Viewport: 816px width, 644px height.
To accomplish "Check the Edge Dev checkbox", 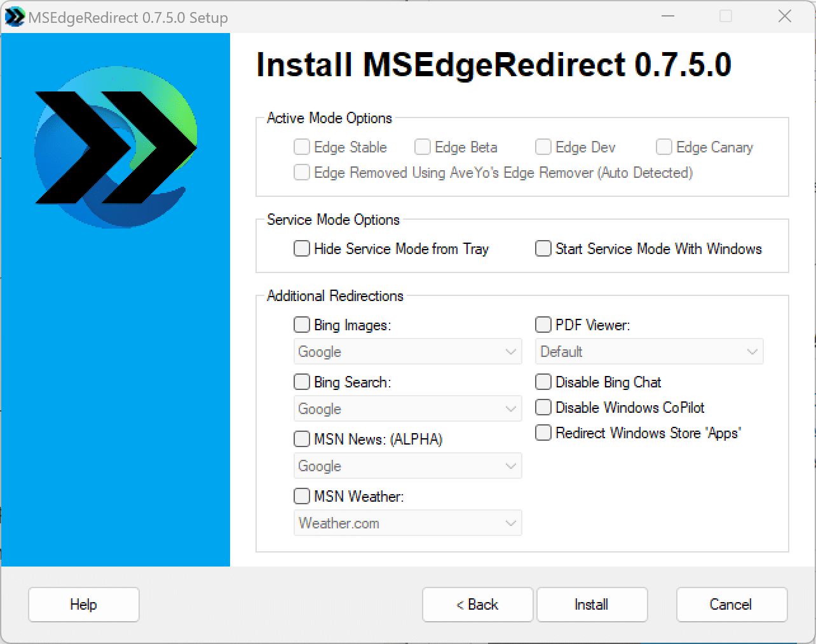I will (543, 147).
